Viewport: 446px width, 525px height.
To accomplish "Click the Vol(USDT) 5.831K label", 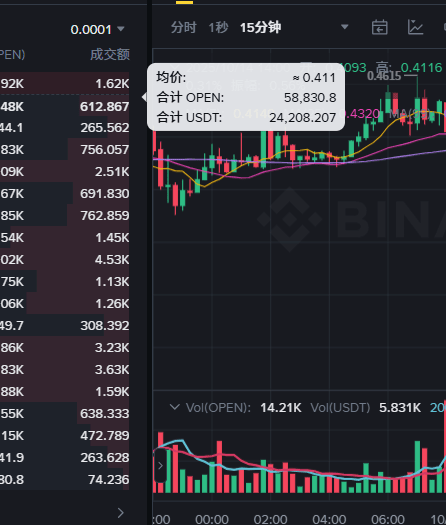I will (365, 408).
